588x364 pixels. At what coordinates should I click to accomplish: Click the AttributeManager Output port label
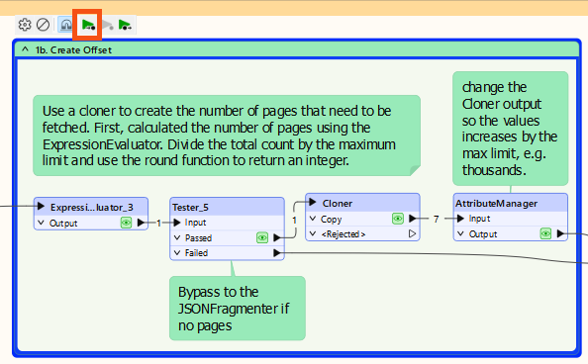[x=483, y=234]
